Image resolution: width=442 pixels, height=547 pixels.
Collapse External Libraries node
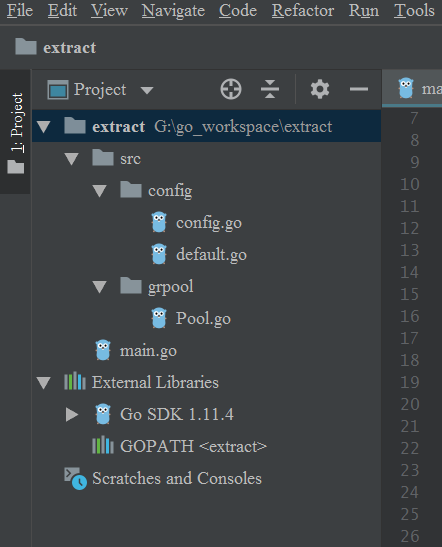(x=44, y=383)
